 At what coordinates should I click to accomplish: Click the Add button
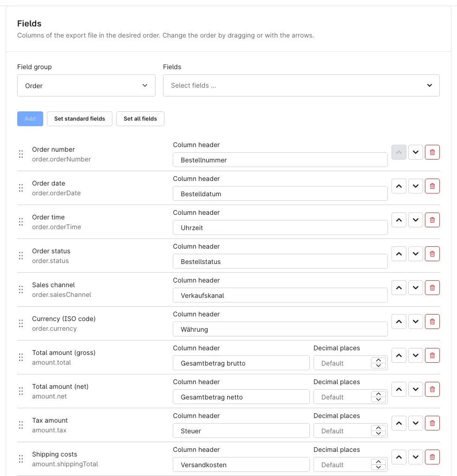coord(30,119)
